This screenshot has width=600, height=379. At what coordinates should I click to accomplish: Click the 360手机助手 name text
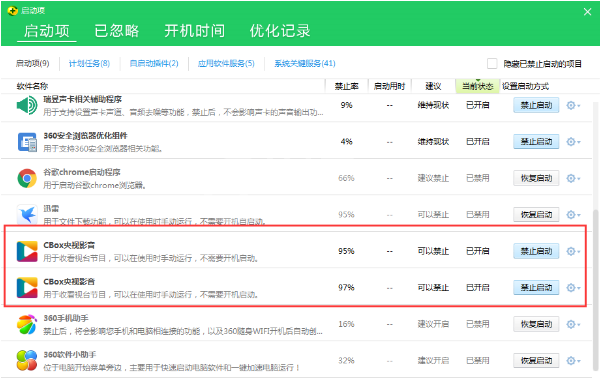click(66, 318)
